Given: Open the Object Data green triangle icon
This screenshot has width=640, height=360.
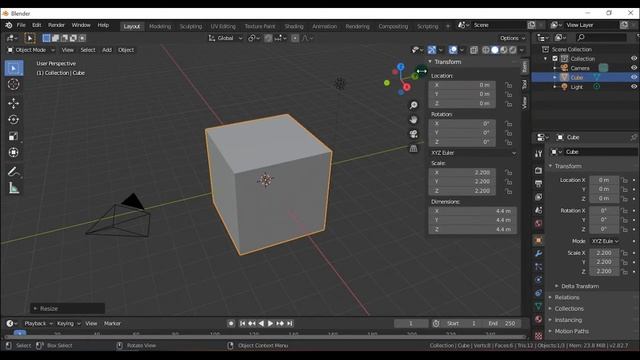Looking at the screenshot, I should pos(538,306).
